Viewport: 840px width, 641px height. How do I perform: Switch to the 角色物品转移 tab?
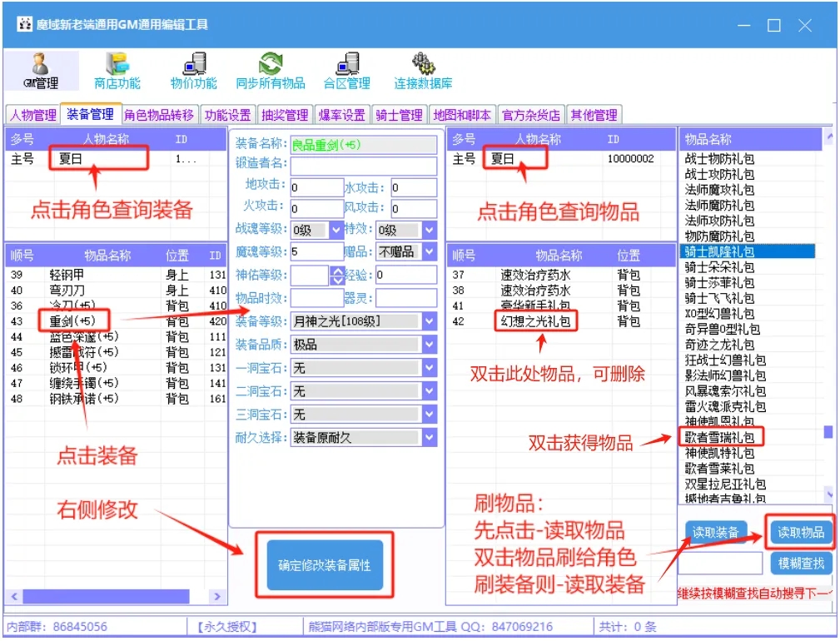(160, 115)
